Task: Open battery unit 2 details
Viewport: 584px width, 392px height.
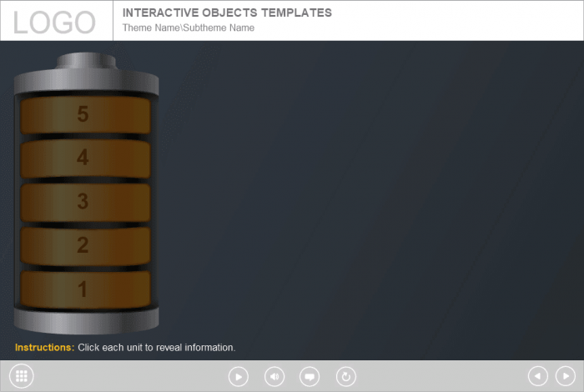Action: click(85, 245)
